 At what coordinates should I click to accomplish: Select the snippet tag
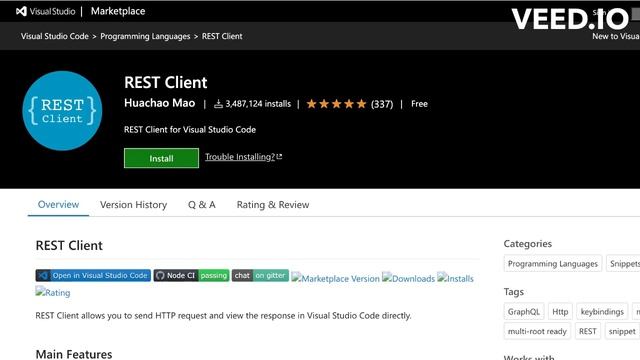pos(622,331)
